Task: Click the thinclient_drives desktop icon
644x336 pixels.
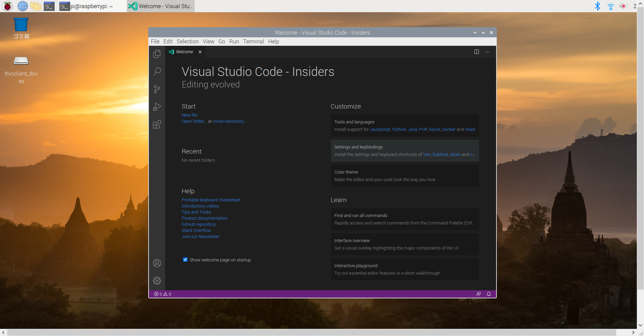Action: pyautogui.click(x=21, y=70)
